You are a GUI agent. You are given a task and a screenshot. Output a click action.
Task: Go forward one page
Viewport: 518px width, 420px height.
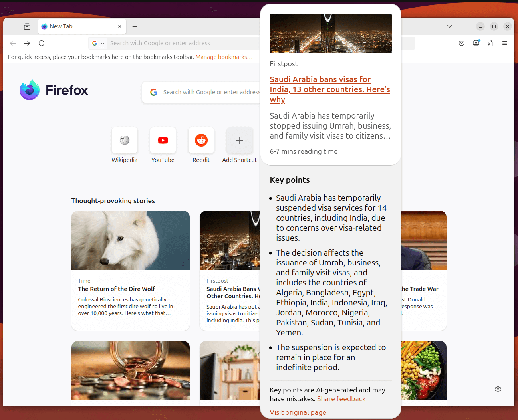[x=27, y=43]
